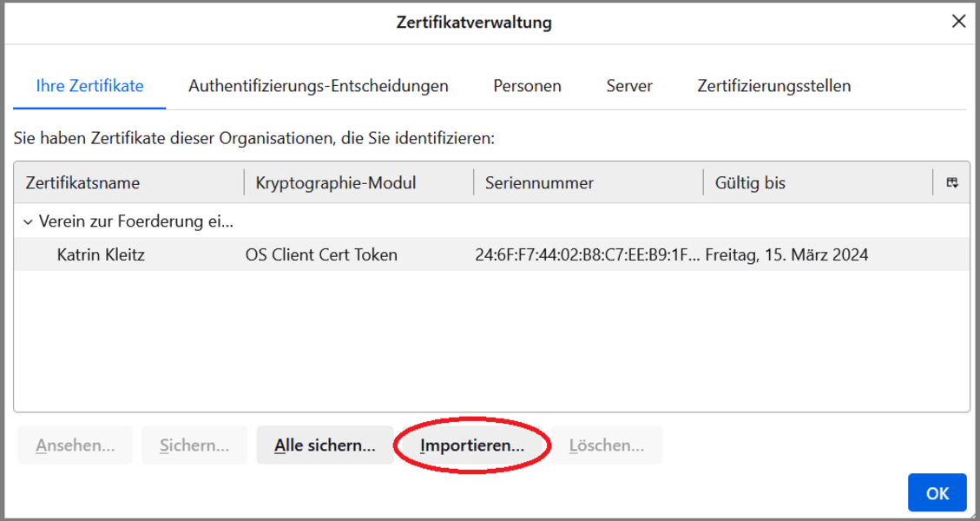The width and height of the screenshot is (980, 521).
Task: Open the Personen tab
Action: [x=527, y=86]
